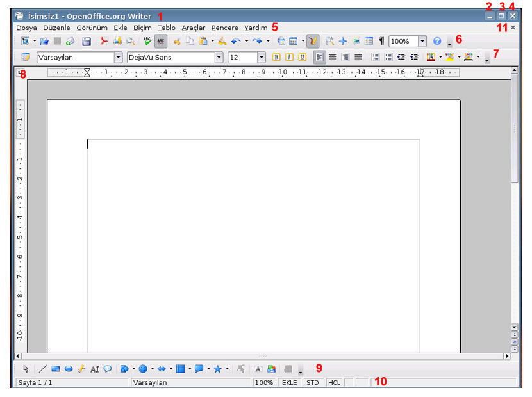
Task: Save the document with the floppy icon
Action: (87, 42)
